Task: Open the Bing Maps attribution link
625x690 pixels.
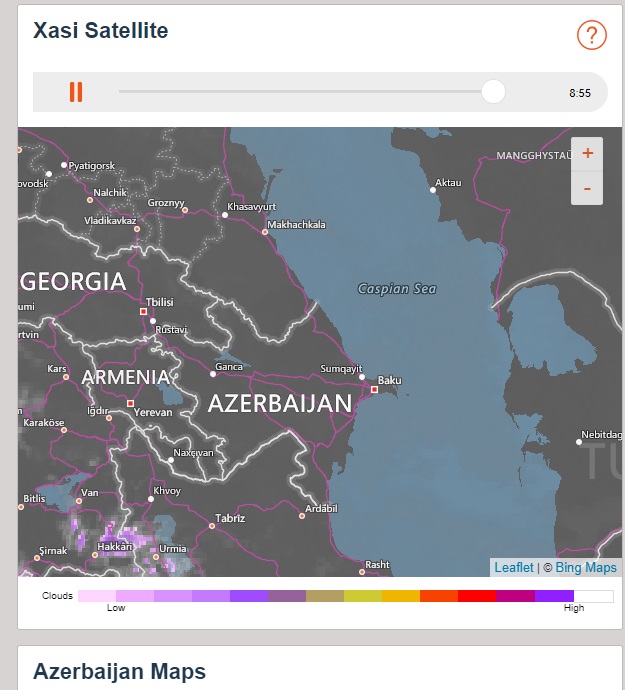Action: pyautogui.click(x=586, y=568)
